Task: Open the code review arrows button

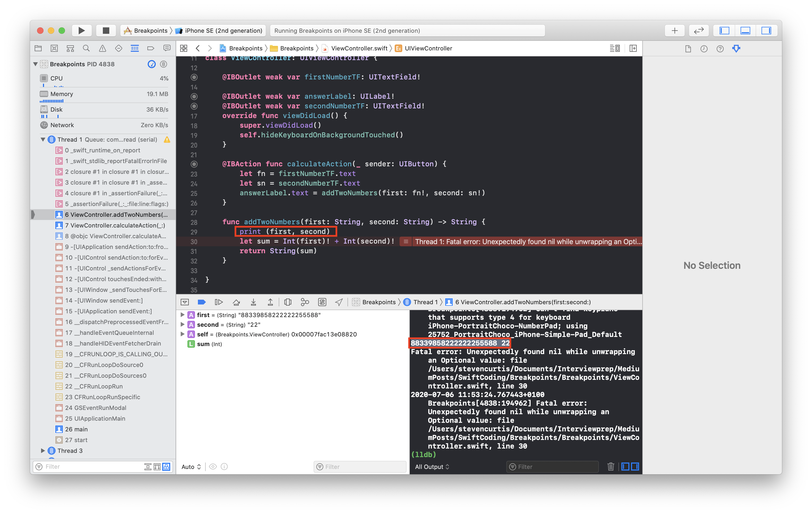Action: [699, 31]
